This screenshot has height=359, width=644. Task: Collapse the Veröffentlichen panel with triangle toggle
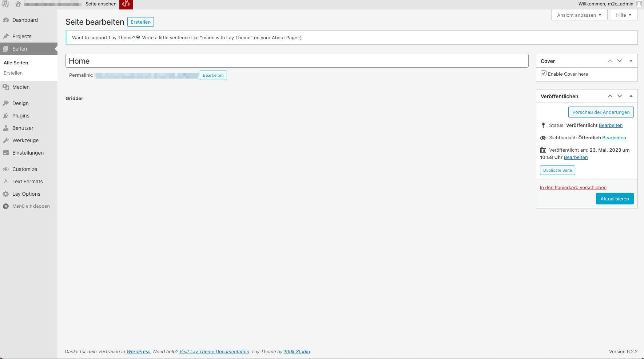pos(631,96)
